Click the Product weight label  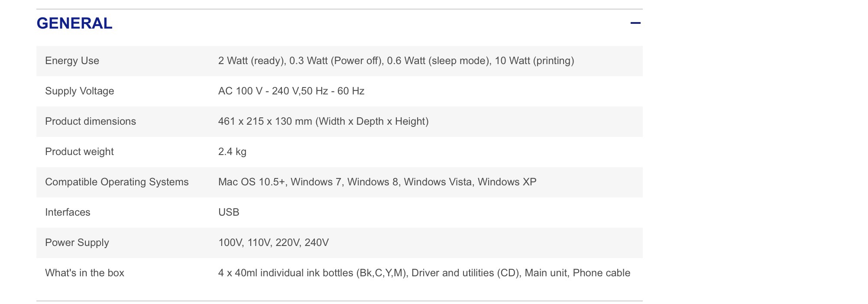(x=79, y=152)
